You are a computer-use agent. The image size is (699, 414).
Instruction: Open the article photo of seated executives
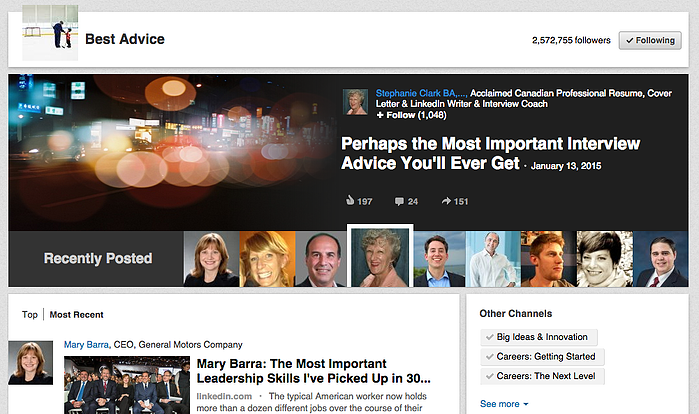pyautogui.click(x=127, y=385)
